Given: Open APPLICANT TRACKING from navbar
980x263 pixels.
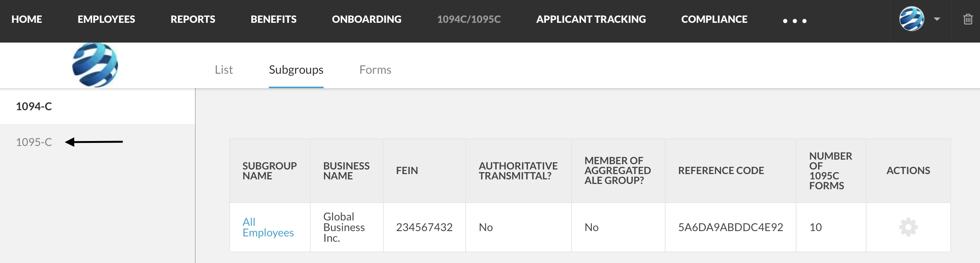Looking at the screenshot, I should click(591, 19).
